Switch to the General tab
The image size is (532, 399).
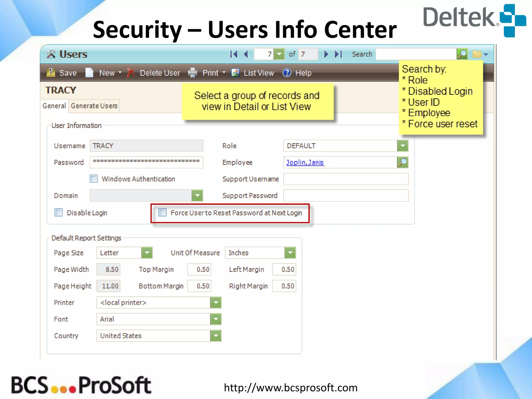tap(54, 106)
